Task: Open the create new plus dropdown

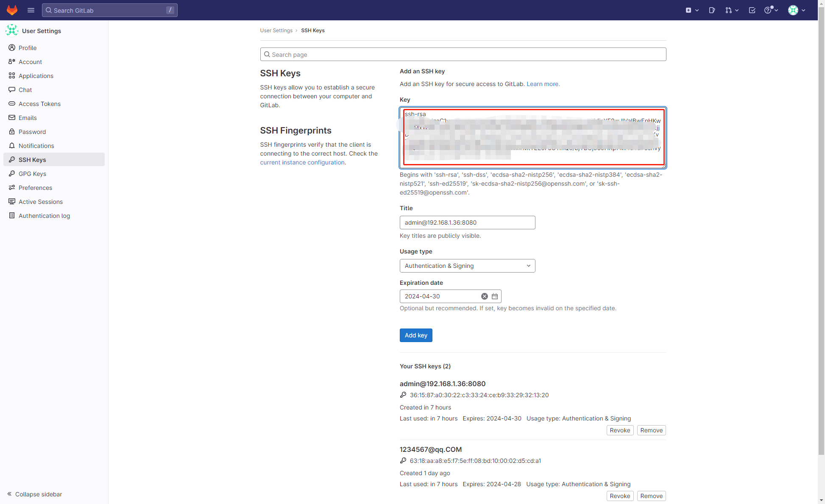Action: click(x=692, y=10)
